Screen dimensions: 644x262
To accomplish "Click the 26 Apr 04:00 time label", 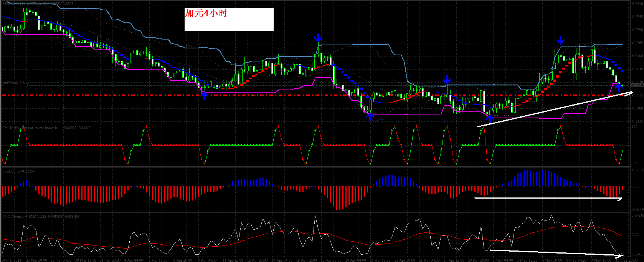I will (x=429, y=260).
